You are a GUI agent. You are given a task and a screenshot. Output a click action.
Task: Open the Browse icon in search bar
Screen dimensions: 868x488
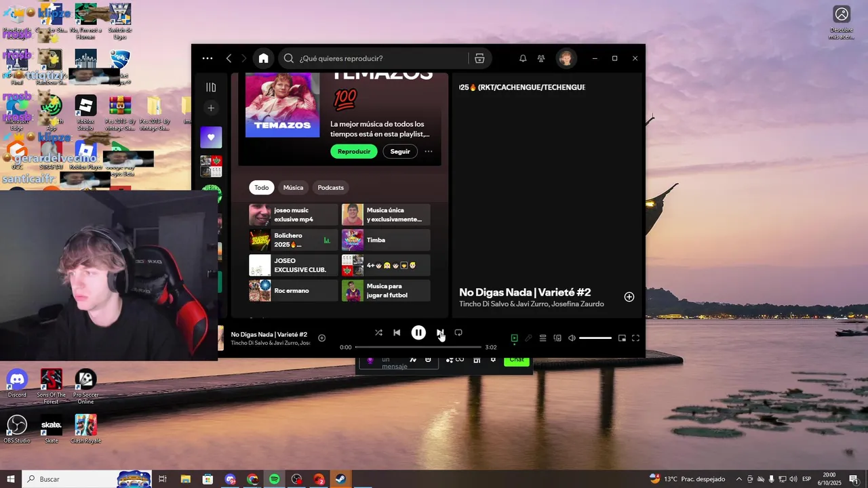tap(479, 58)
